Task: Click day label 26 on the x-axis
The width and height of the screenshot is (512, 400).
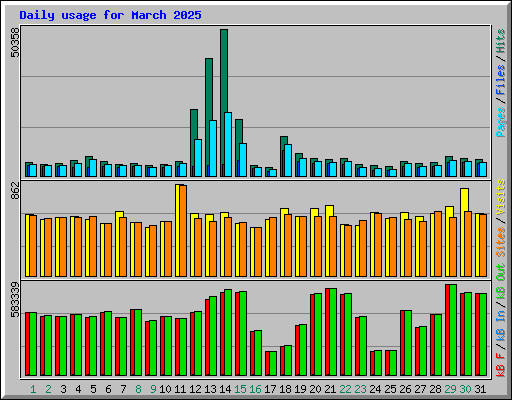Action: pyautogui.click(x=405, y=389)
